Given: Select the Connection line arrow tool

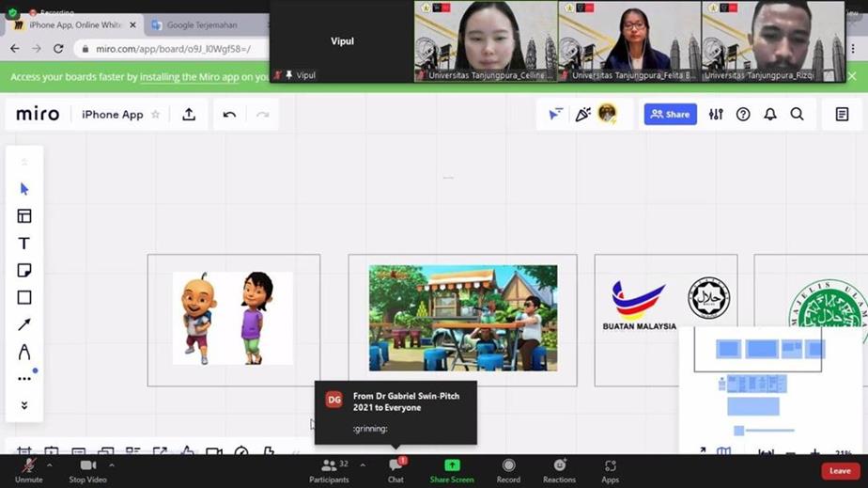Looking at the screenshot, I should (24, 324).
